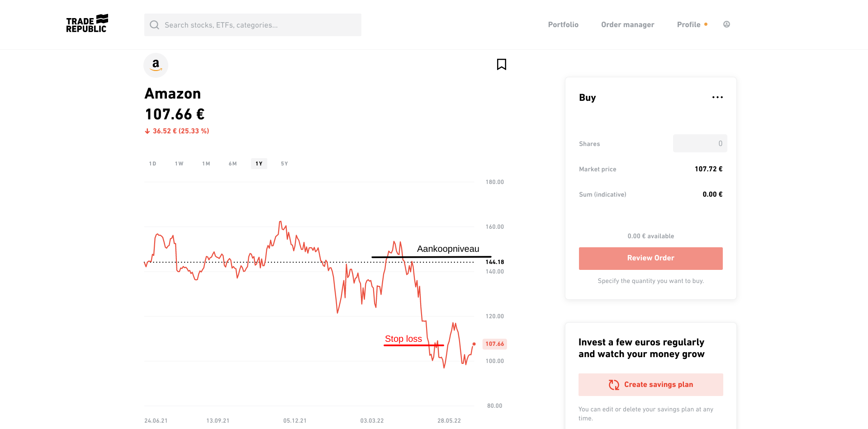Toggle the 6M chart period

click(232, 164)
